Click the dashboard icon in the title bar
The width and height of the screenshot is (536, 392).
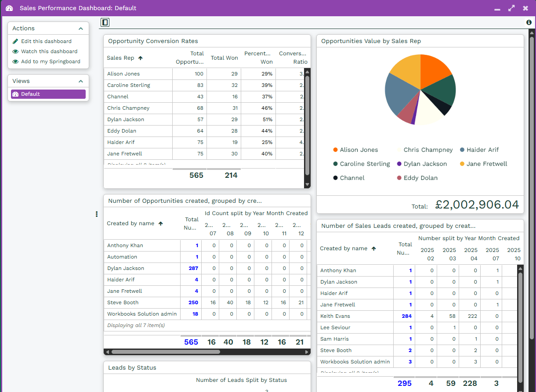click(x=9, y=8)
